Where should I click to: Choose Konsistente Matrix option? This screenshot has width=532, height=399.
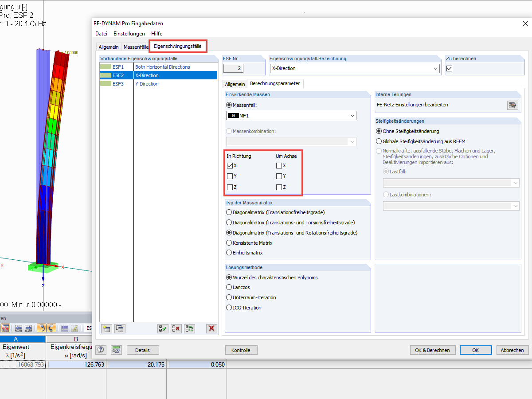(229, 243)
